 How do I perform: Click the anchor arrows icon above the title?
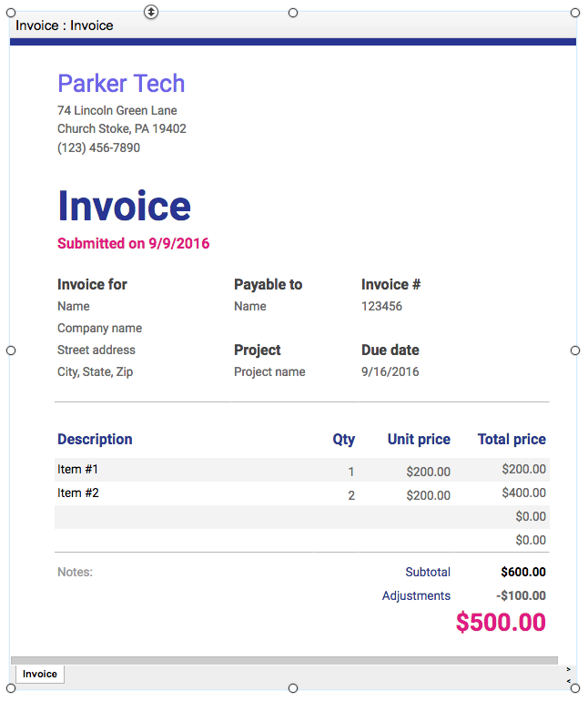pos(151,12)
